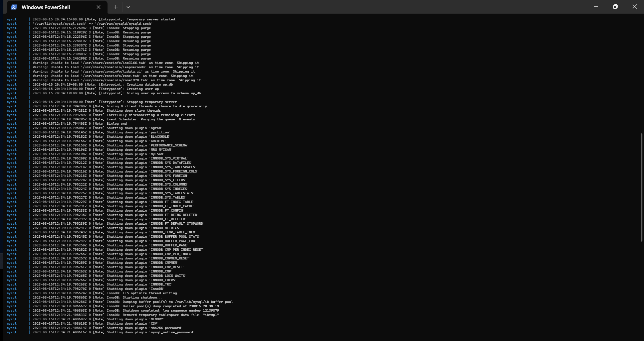Click the "Shutting down plugin 'InnoDB'" line

(98, 289)
